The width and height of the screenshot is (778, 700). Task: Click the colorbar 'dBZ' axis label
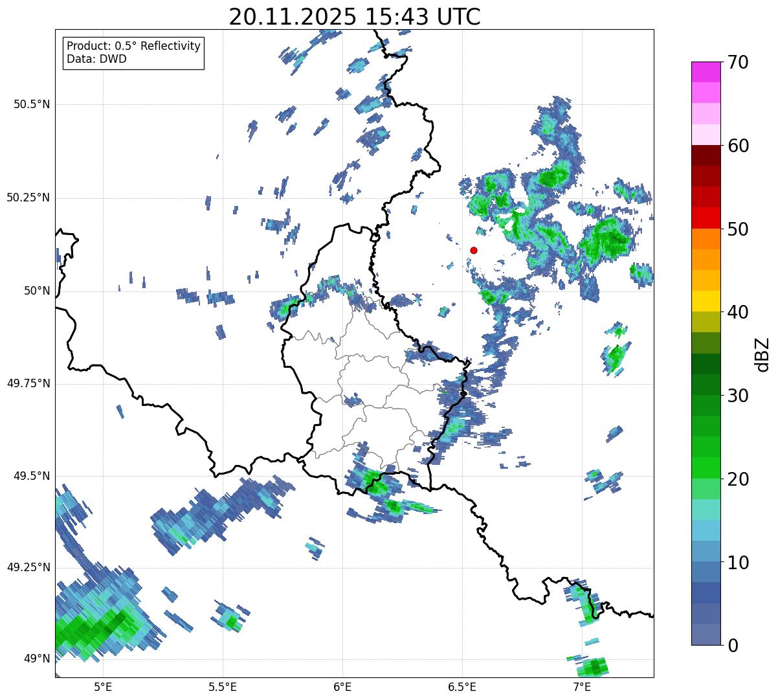click(x=762, y=354)
